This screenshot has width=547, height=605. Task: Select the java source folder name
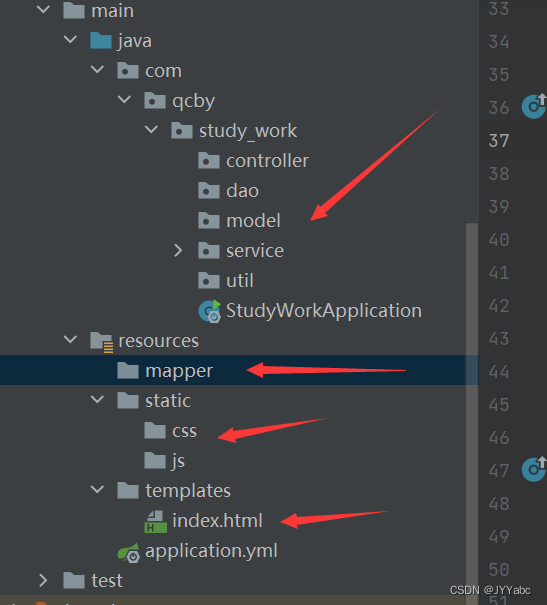pos(135,41)
